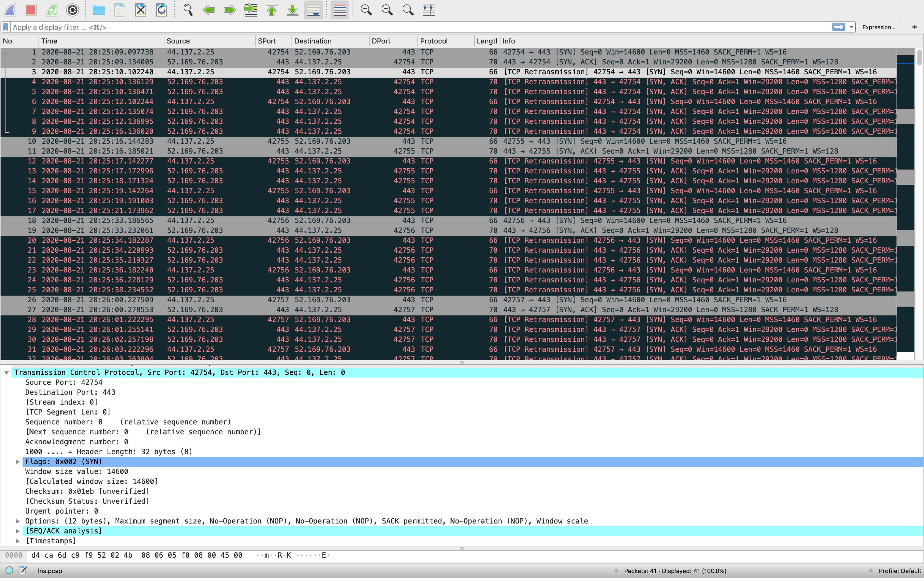Go forward in packet history
This screenshot has width=924, height=578.
(x=230, y=10)
